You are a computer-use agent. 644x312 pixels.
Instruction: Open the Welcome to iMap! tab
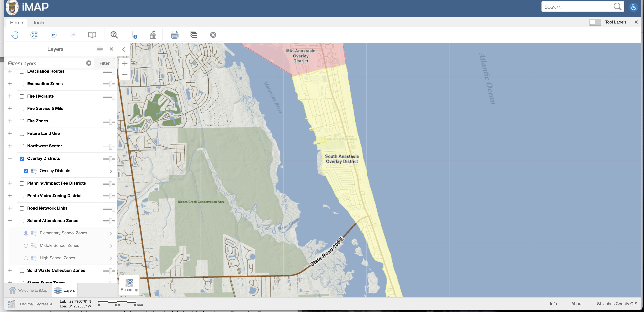(29, 290)
